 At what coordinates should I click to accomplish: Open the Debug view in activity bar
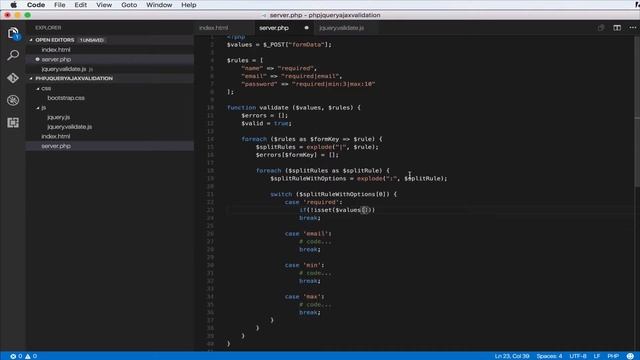(13, 100)
